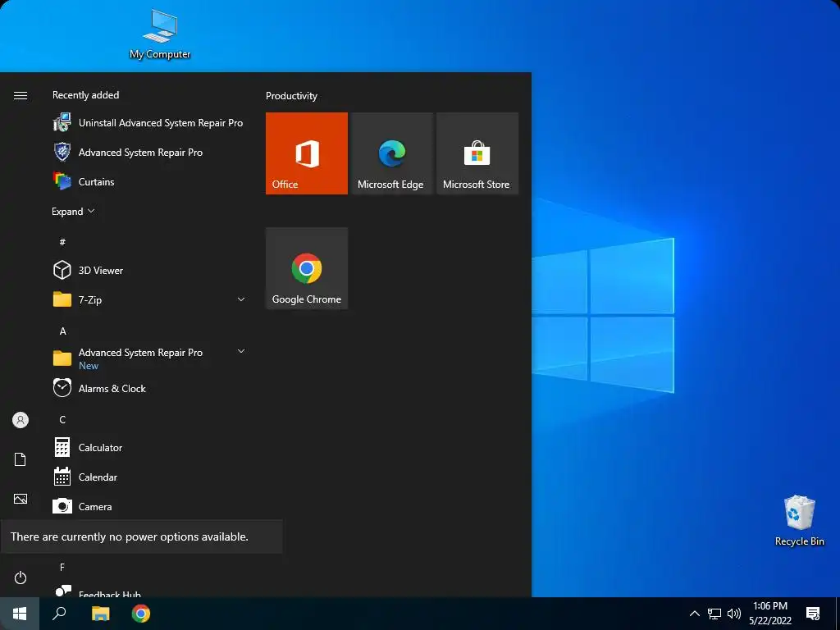
Task: Click the F letter header
Action: (62, 567)
